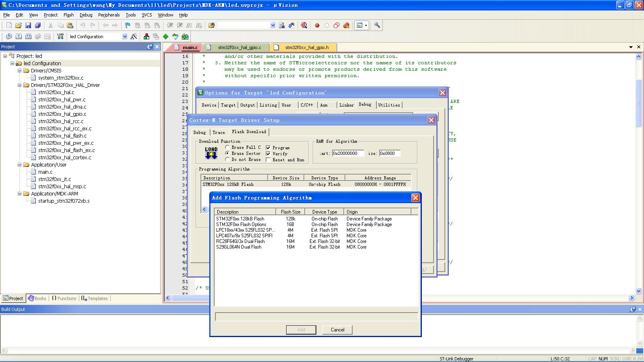The height and width of the screenshot is (362, 644).
Task: Open the Books tab at the panel bottom
Action: coord(37,298)
